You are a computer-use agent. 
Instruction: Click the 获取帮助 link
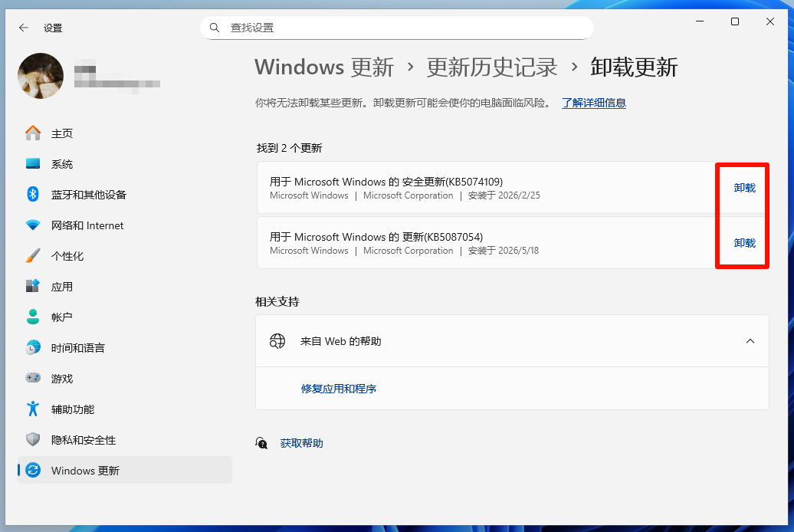pos(301,443)
